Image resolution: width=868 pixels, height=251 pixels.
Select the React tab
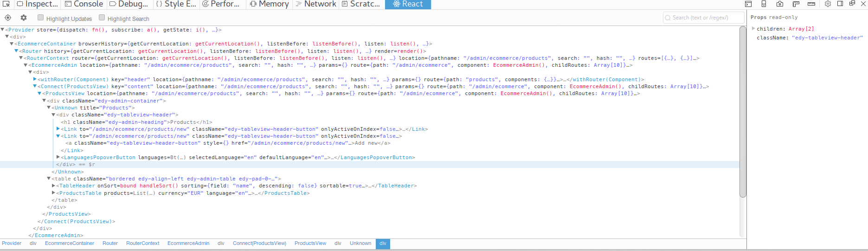click(x=408, y=4)
